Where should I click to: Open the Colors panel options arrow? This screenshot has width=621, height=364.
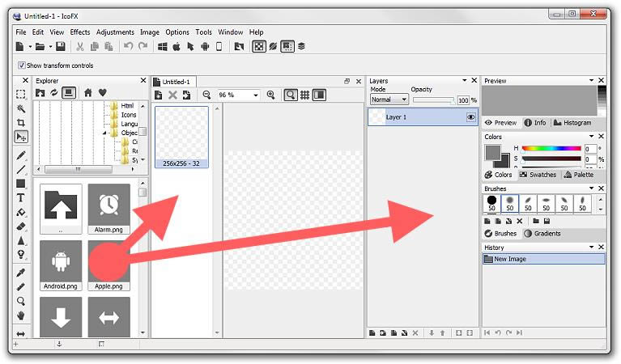tap(591, 136)
